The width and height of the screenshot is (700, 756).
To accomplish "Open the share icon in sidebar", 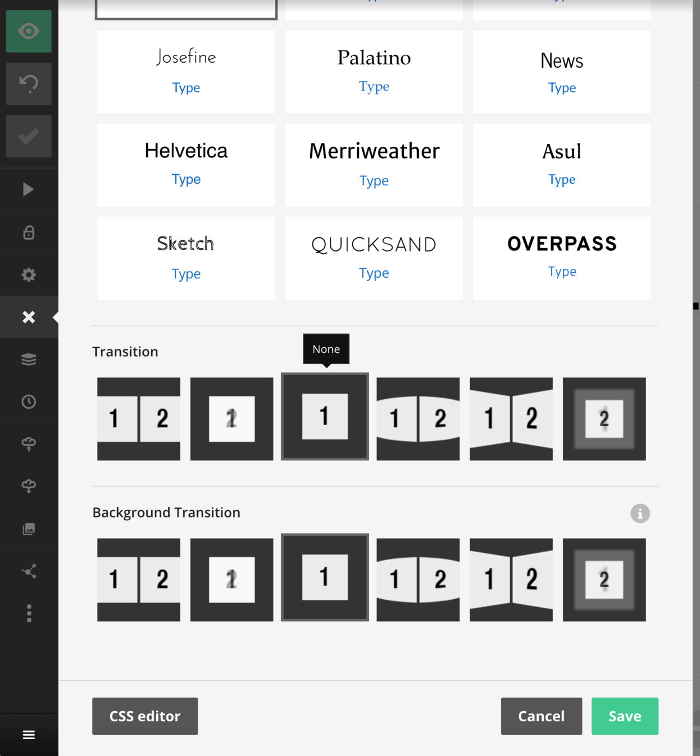I will tap(29, 571).
